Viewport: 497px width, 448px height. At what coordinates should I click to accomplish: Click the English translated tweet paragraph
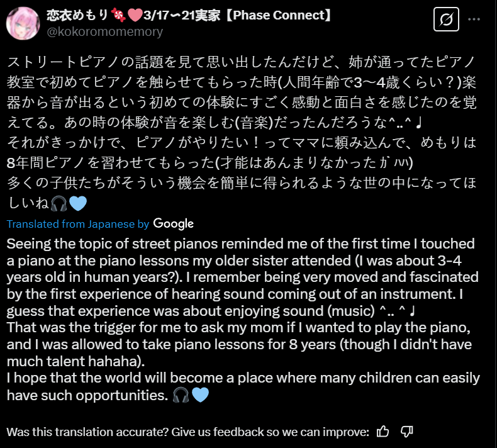coord(243,319)
